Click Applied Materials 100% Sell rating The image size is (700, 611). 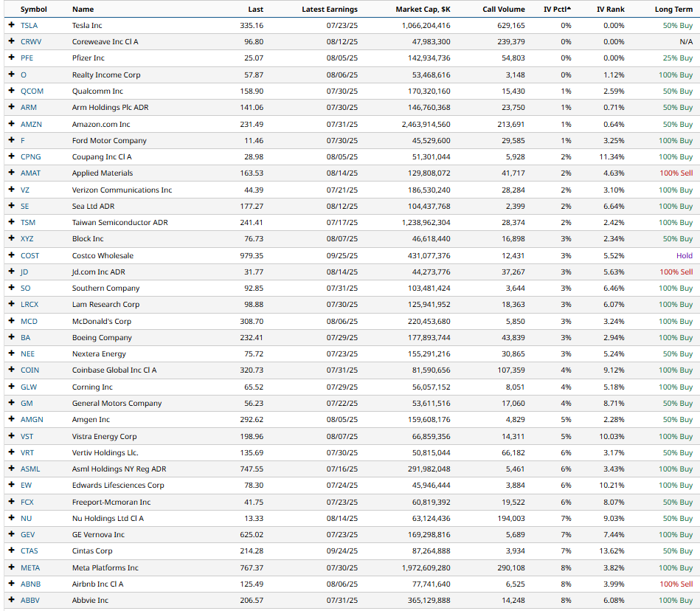point(676,173)
